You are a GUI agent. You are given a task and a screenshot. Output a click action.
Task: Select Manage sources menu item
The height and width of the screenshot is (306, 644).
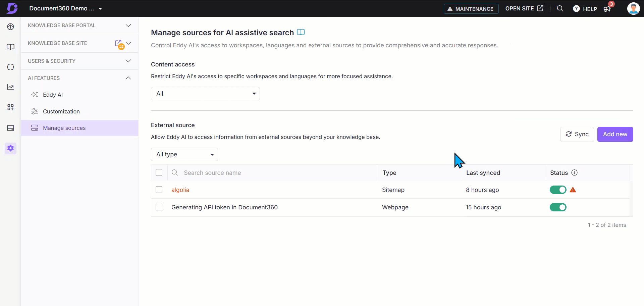click(x=79, y=128)
